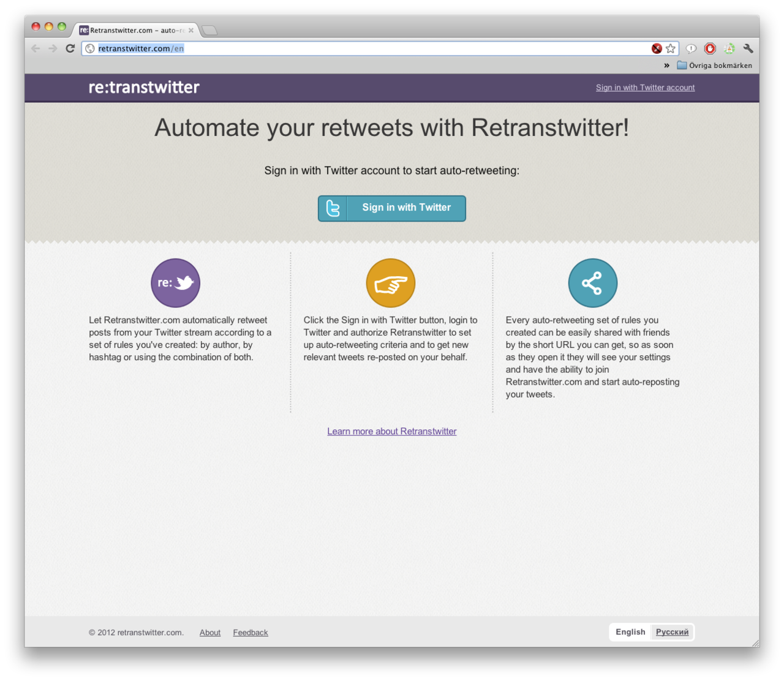Open the About link in footer

210,633
